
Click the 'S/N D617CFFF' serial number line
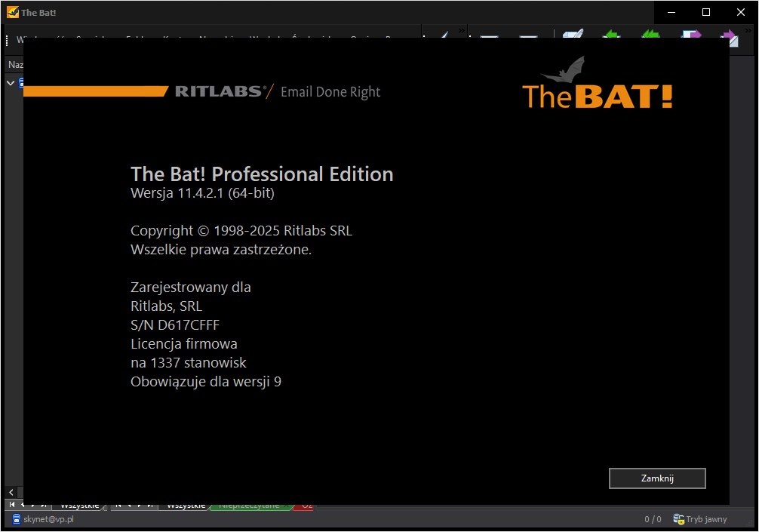coord(175,324)
